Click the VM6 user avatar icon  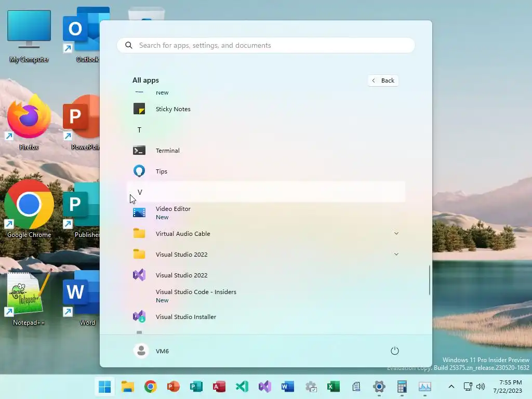pos(141,351)
